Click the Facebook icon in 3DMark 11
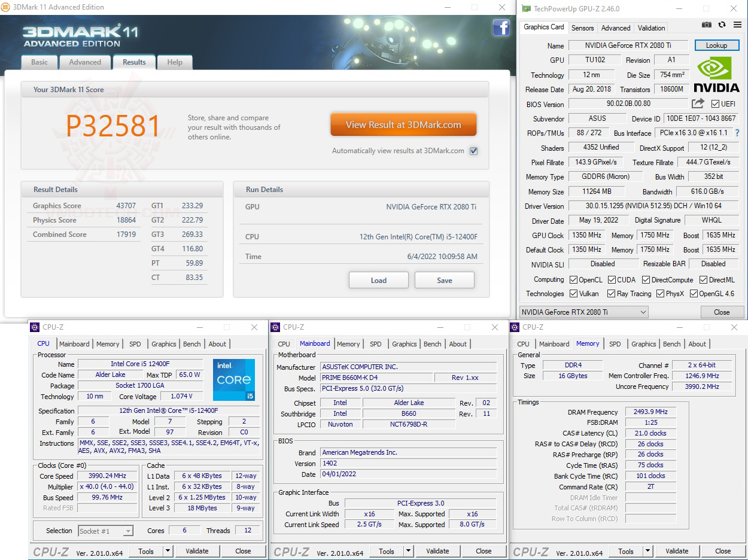The image size is (748, 560). (x=501, y=28)
